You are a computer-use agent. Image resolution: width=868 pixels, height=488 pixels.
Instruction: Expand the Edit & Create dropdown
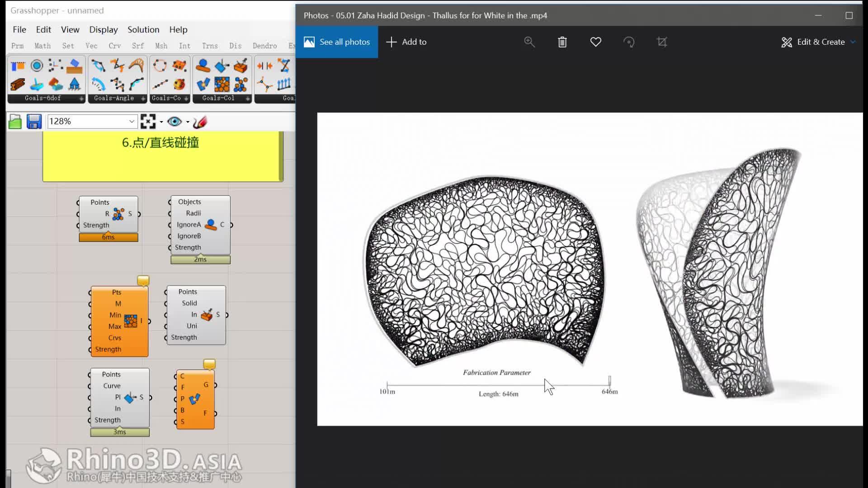[x=818, y=42]
